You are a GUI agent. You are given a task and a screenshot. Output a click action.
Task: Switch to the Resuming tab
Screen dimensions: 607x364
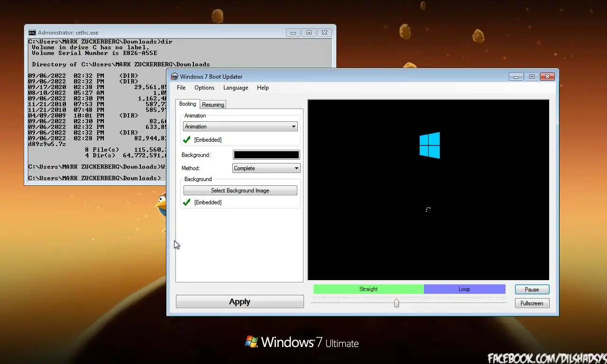tap(213, 105)
